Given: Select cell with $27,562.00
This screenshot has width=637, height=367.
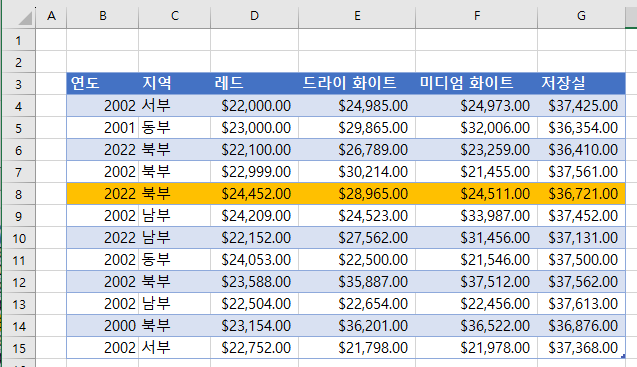Looking at the screenshot, I should point(357,237).
